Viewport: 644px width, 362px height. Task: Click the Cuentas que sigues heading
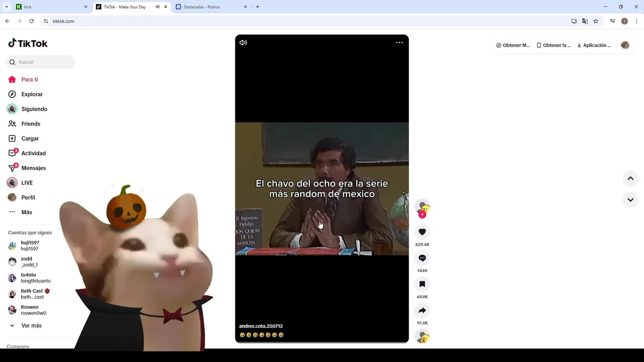[x=30, y=233]
